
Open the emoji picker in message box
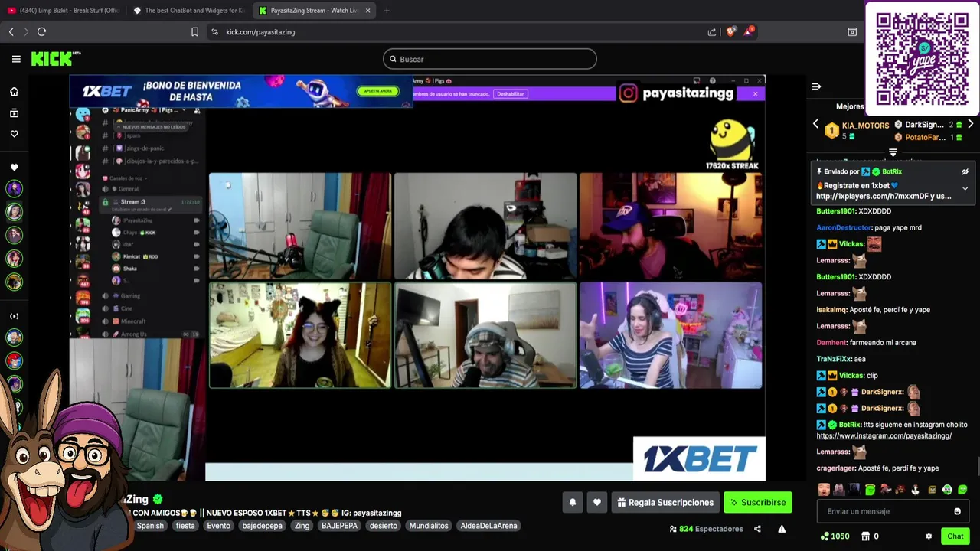[957, 511]
